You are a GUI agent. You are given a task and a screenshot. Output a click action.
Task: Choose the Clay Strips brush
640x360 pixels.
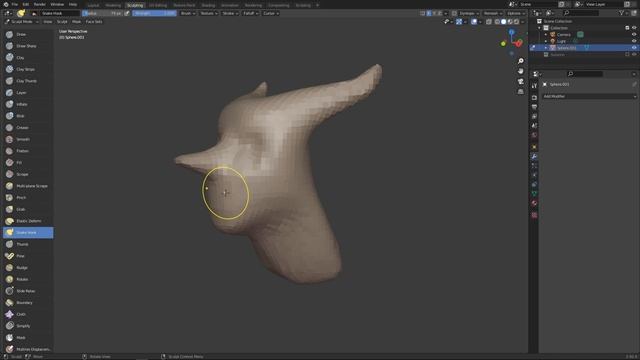coord(28,69)
